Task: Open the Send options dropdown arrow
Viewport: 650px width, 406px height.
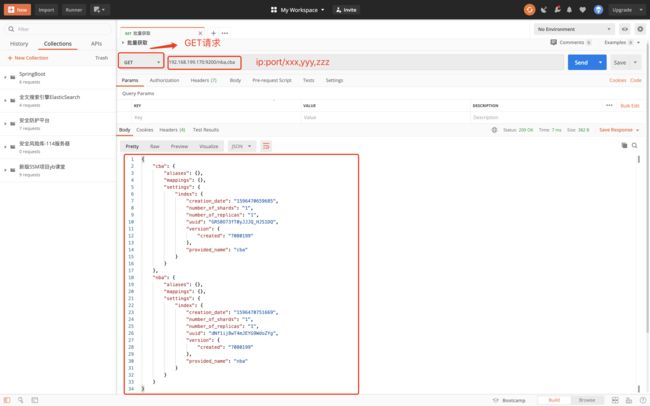Action: [600, 62]
